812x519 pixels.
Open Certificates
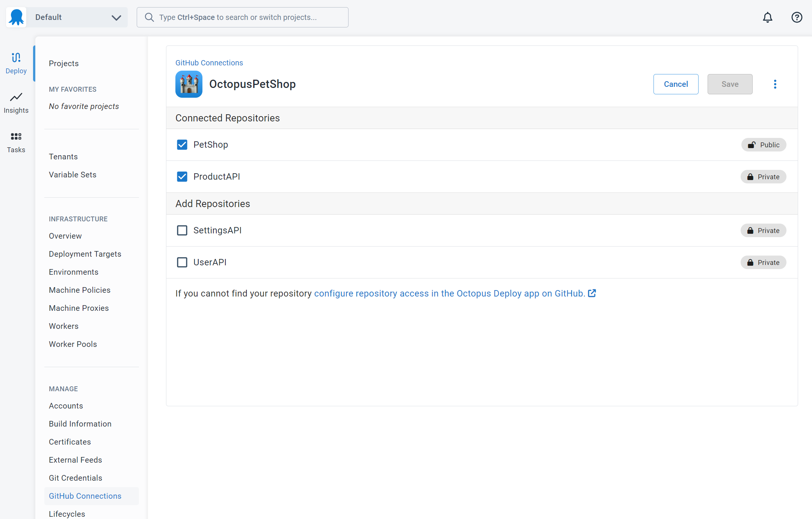point(70,442)
